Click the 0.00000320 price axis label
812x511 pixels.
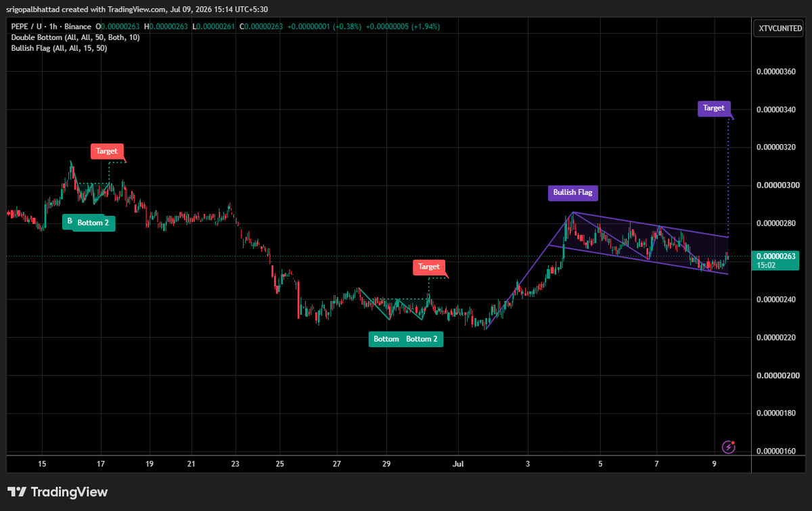777,147
